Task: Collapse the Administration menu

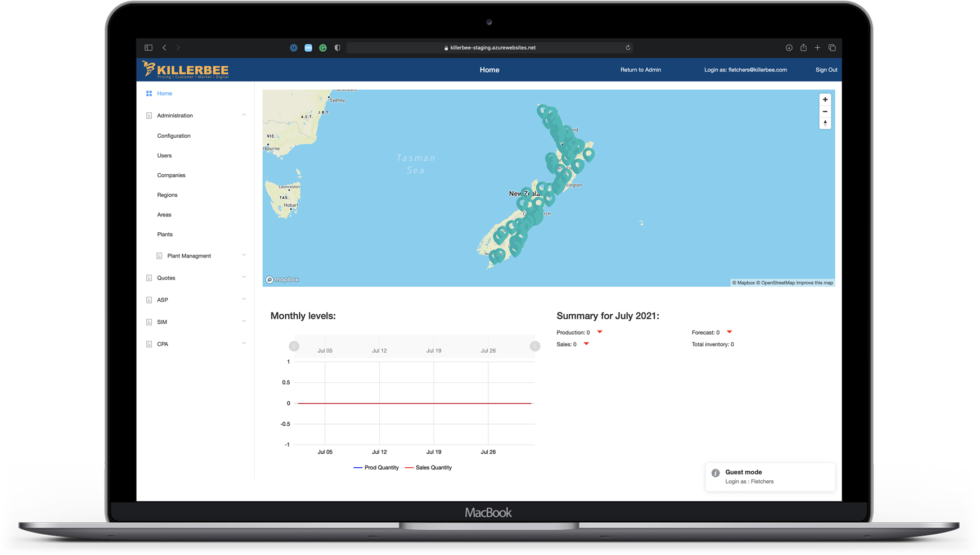Action: click(244, 115)
